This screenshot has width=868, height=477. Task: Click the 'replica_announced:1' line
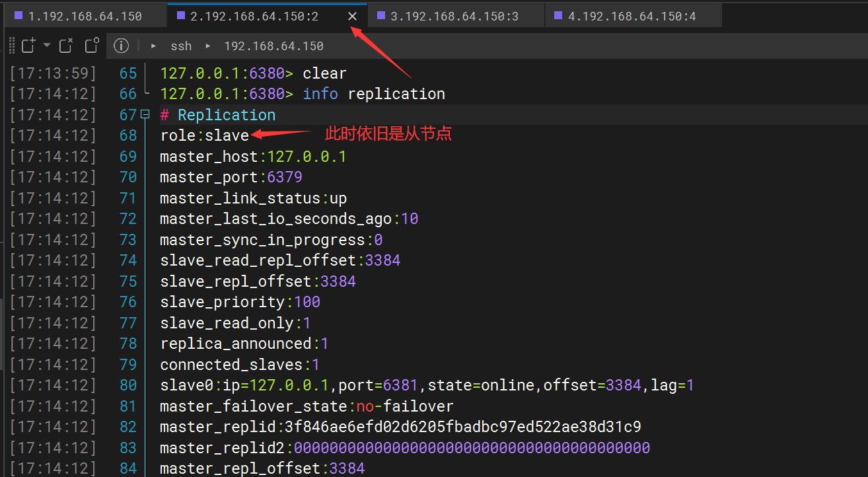pos(244,344)
